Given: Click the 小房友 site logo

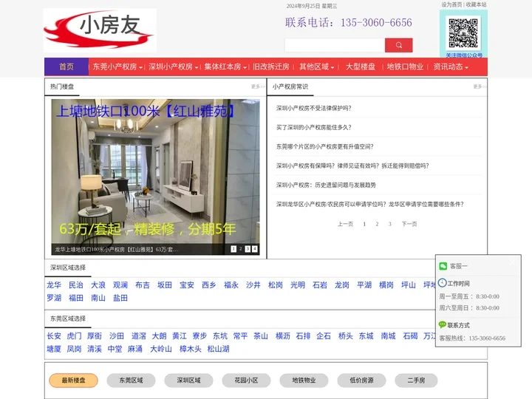Looking at the screenshot, I should (100, 30).
